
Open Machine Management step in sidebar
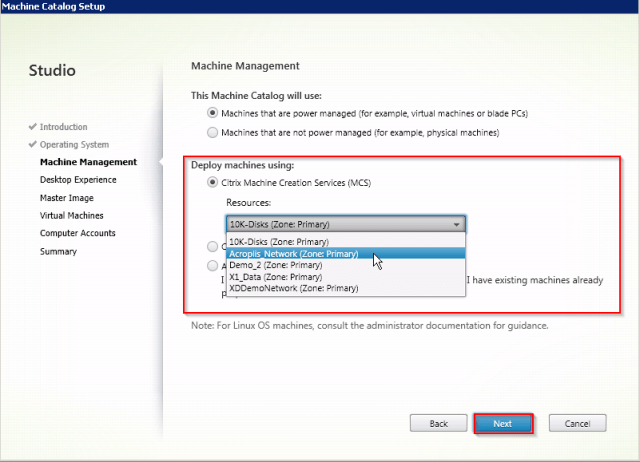(x=88, y=162)
